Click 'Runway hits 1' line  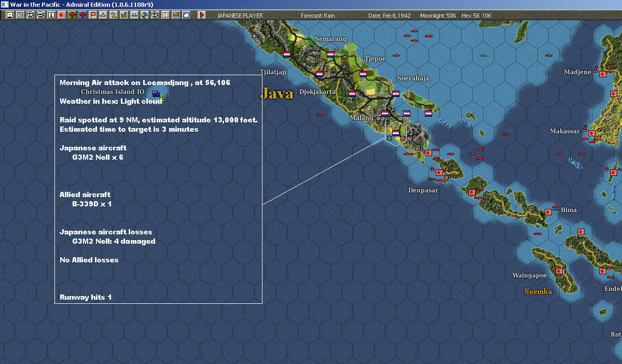(85, 297)
